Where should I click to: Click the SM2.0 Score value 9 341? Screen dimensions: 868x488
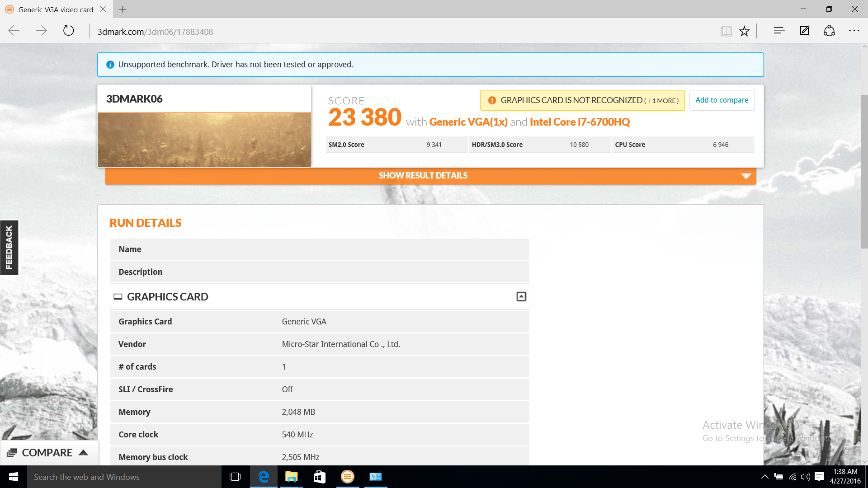434,145
